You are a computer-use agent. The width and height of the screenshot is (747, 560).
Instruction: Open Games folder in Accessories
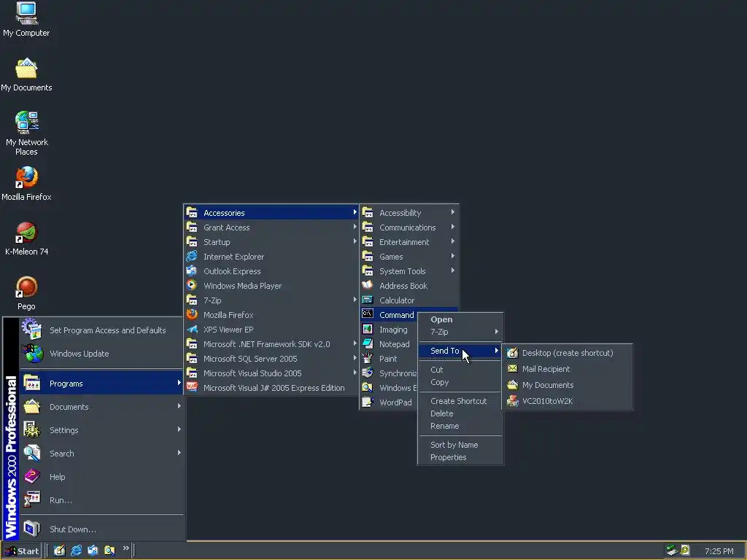[x=409, y=256]
